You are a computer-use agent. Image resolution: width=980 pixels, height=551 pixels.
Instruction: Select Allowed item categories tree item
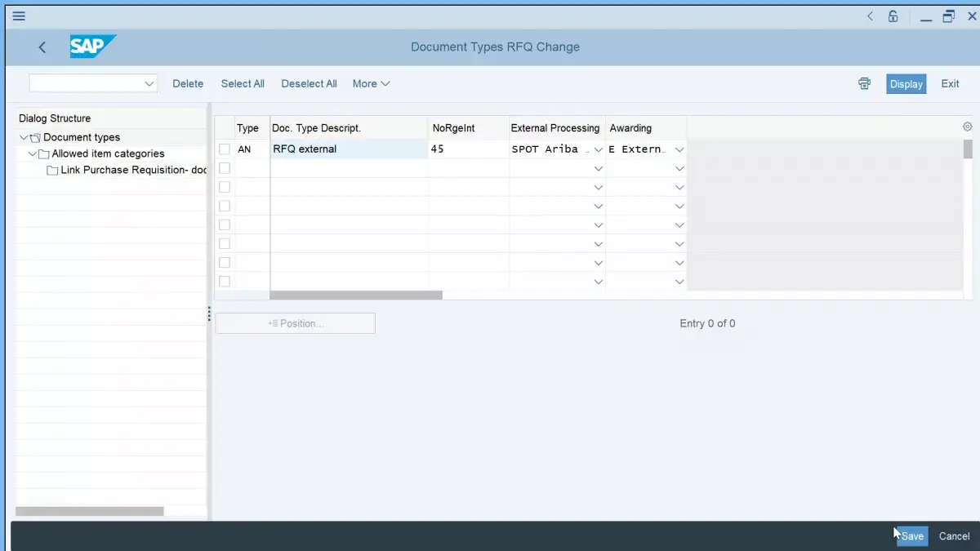108,153
